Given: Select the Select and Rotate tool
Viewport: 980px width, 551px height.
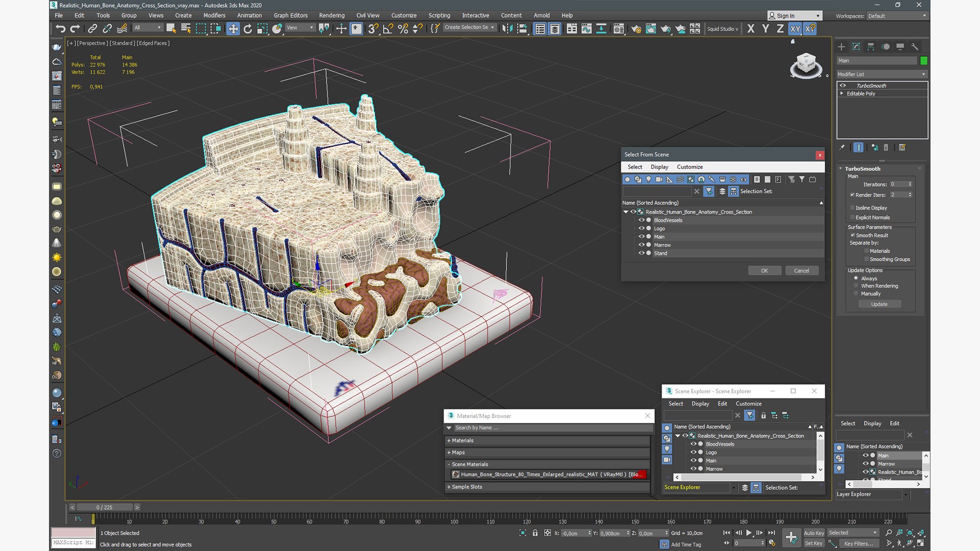Looking at the screenshot, I should (x=248, y=29).
